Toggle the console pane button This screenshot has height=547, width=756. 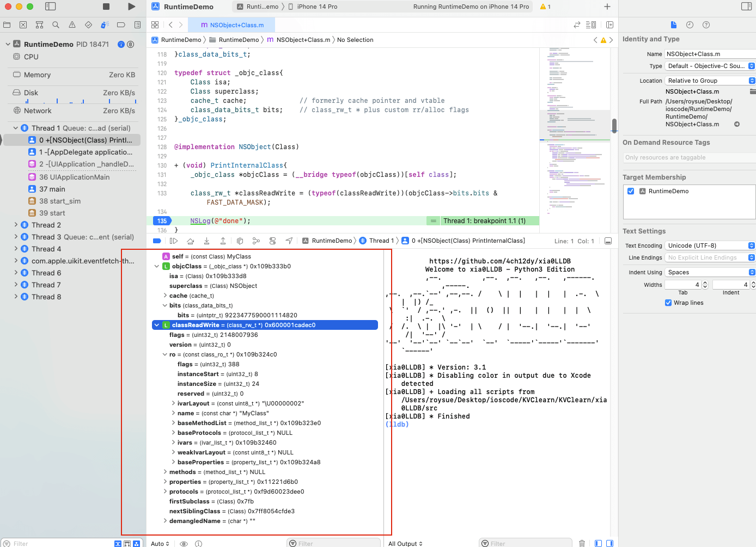coord(609,543)
